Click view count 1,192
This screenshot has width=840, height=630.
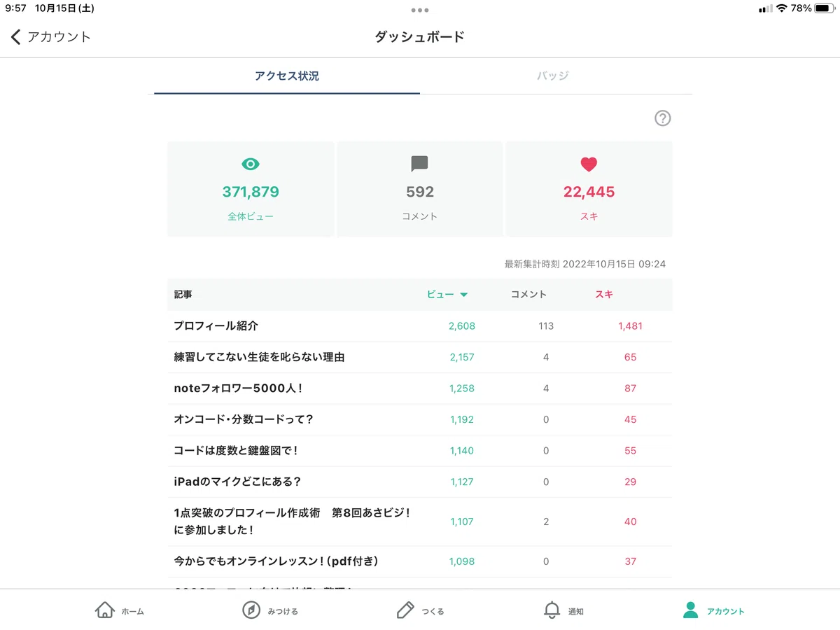462,419
